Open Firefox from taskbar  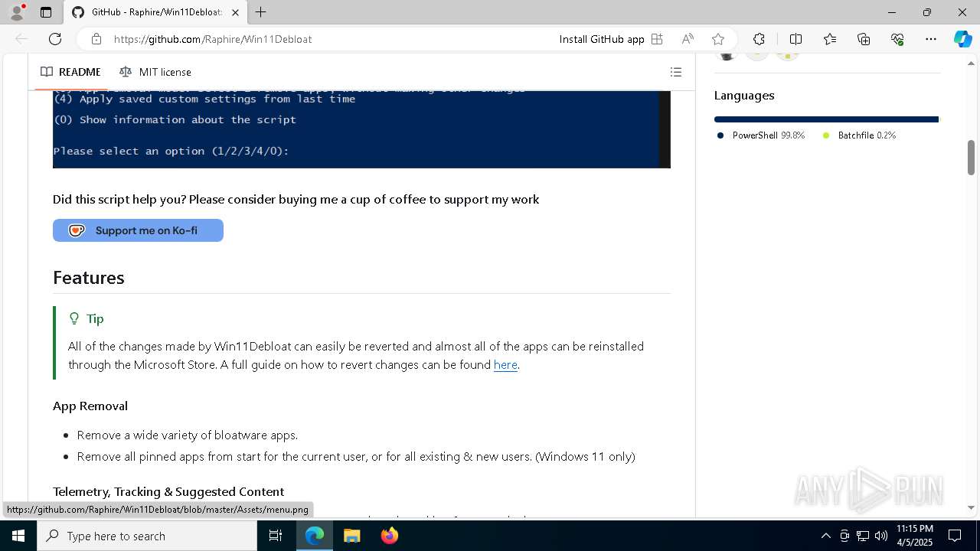[x=389, y=536]
